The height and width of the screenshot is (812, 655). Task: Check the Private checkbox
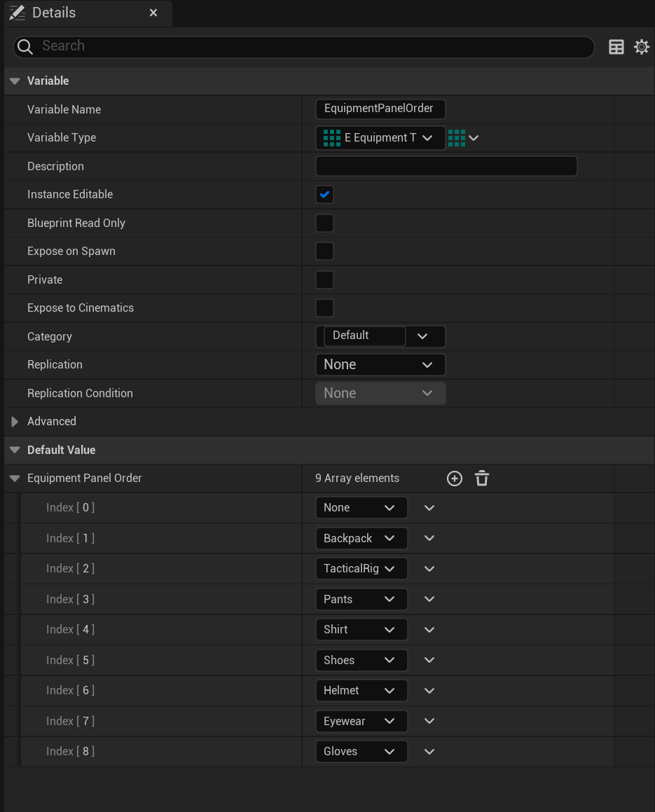[x=324, y=280]
